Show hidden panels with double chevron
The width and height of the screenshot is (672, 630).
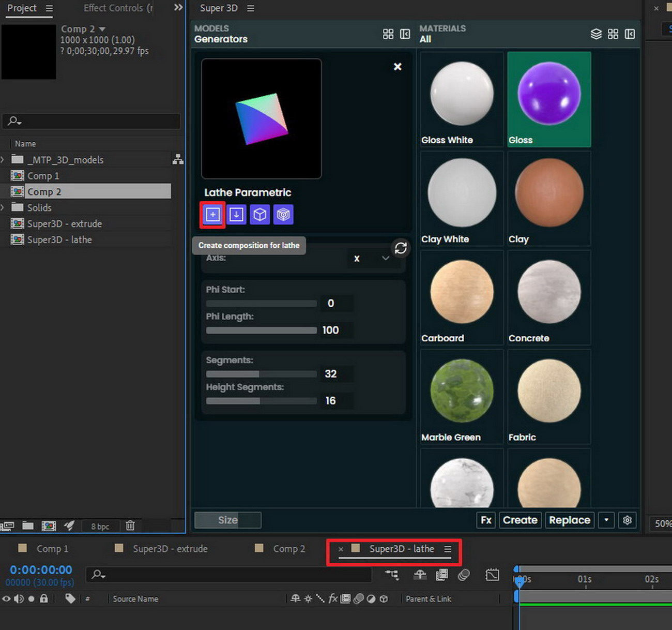[178, 8]
